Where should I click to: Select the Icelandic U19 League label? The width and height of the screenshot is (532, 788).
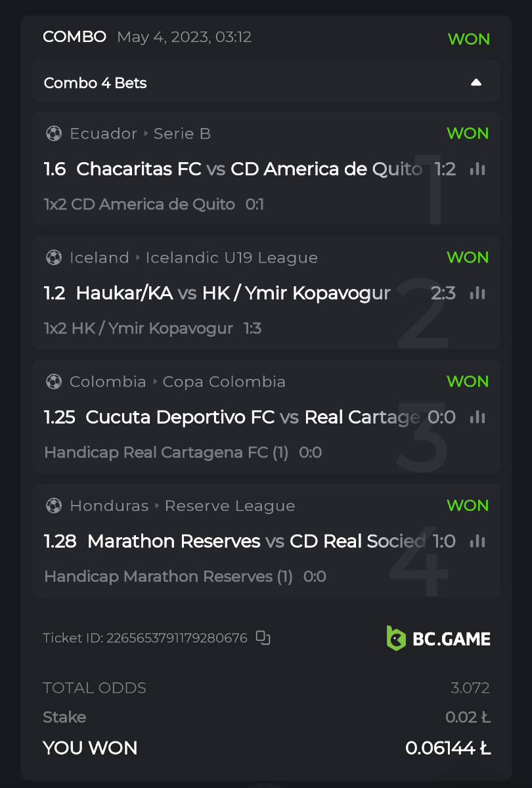[231, 258]
